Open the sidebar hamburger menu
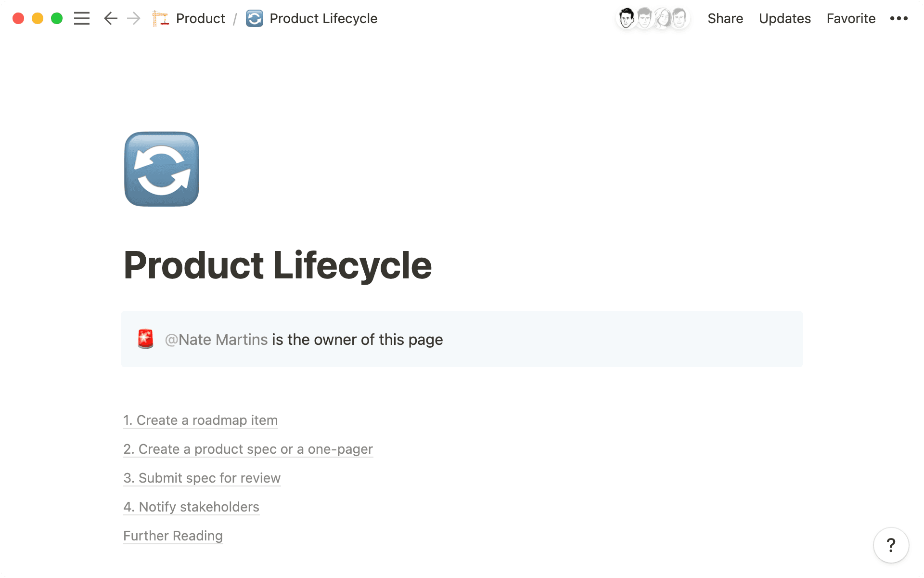 82,18
